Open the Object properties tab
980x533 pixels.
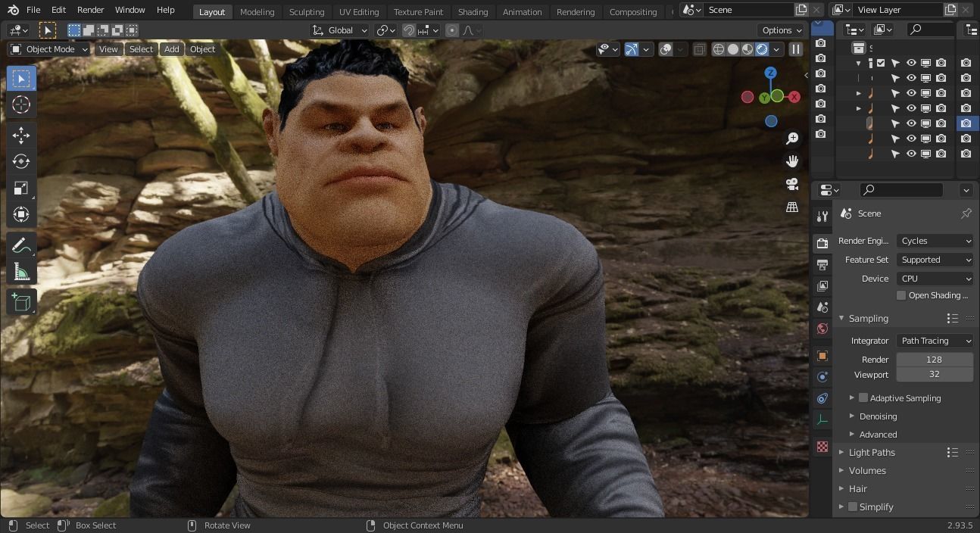pyautogui.click(x=822, y=355)
